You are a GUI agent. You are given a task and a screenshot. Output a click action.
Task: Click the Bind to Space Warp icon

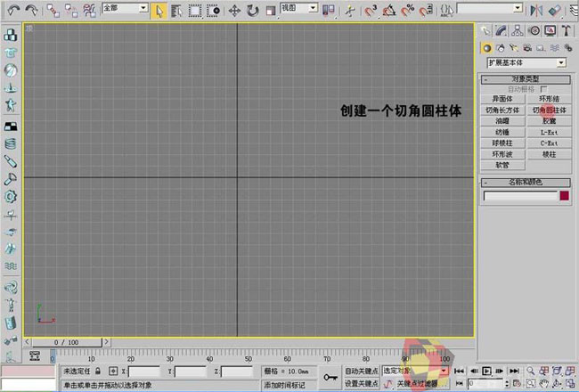click(89, 11)
